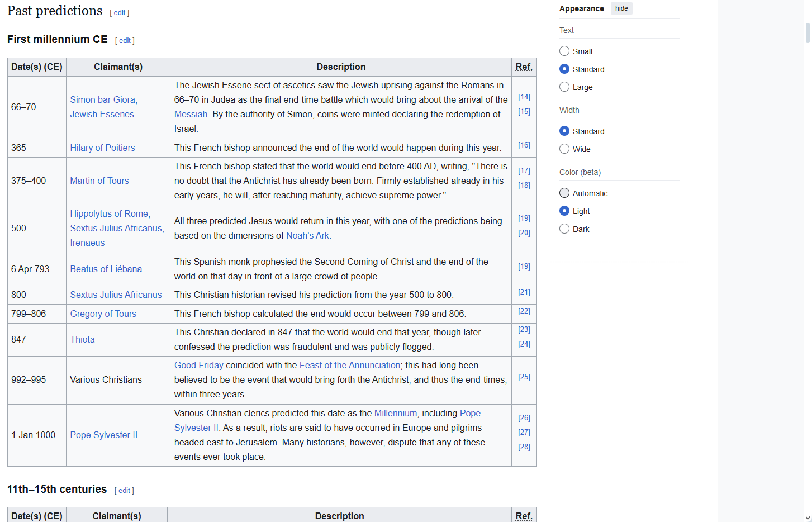Switch page width to Wide
The image size is (812, 522).
[564, 149]
